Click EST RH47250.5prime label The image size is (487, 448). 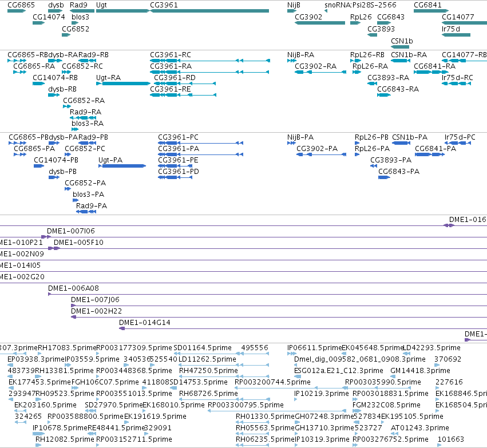(208, 371)
